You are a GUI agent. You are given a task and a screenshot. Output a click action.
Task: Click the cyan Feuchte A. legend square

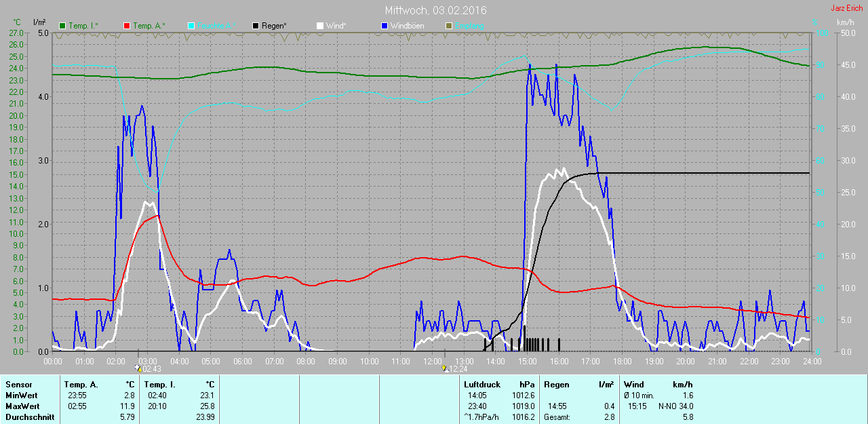[191, 26]
